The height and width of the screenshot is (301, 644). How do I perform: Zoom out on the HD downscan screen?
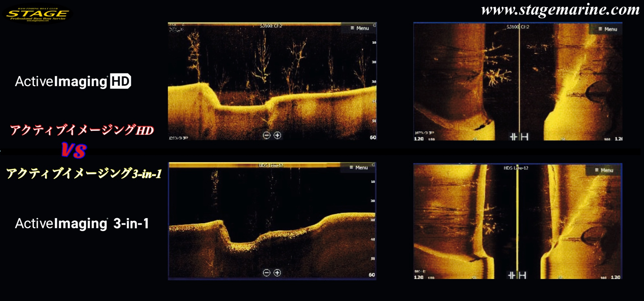tap(266, 135)
